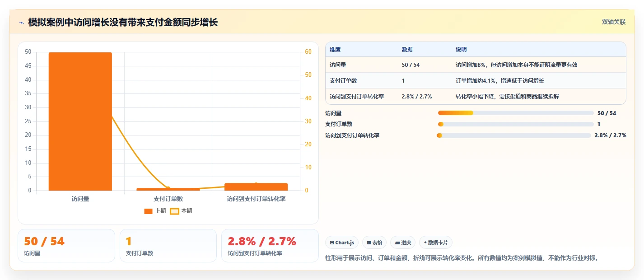Click the 支付订单数 progress bar
This screenshot has height=280, width=644.
(516, 124)
